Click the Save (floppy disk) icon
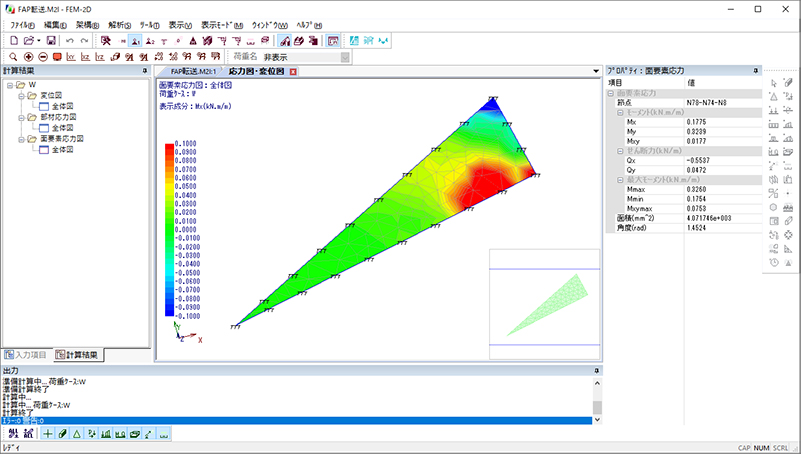The height and width of the screenshot is (454, 801). pos(52,40)
